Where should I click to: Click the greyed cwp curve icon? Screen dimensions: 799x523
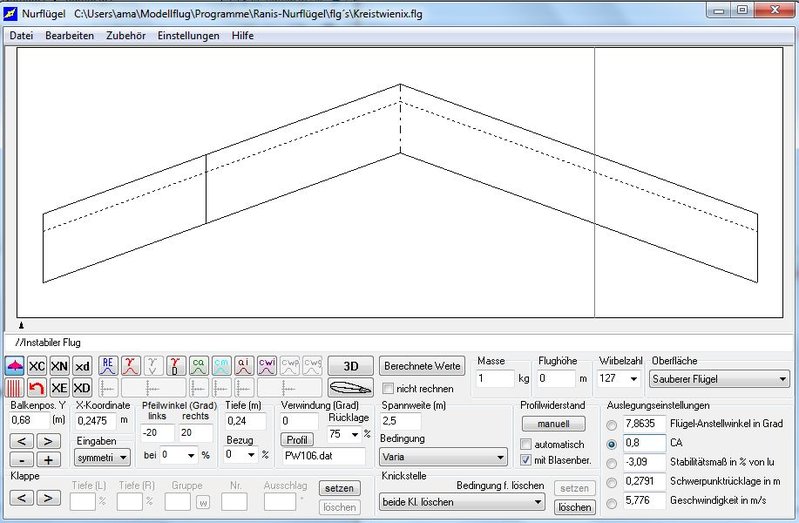pyautogui.click(x=289, y=366)
